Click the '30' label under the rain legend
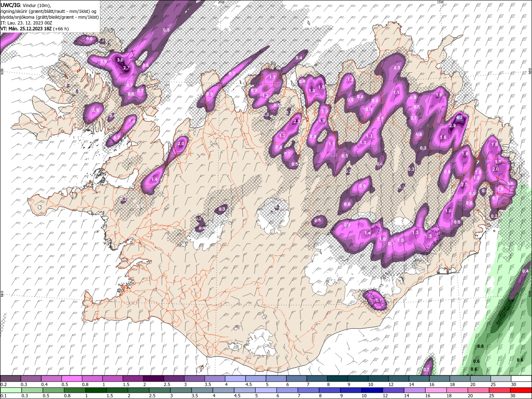The width and height of the screenshot is (532, 399). point(514,396)
